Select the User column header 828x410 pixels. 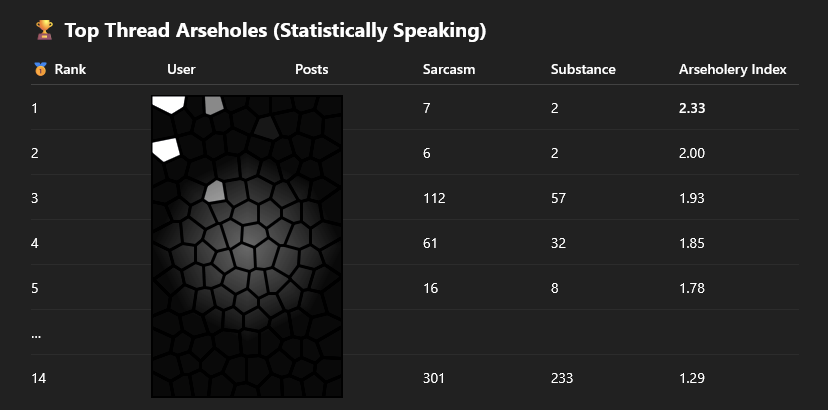coord(181,70)
